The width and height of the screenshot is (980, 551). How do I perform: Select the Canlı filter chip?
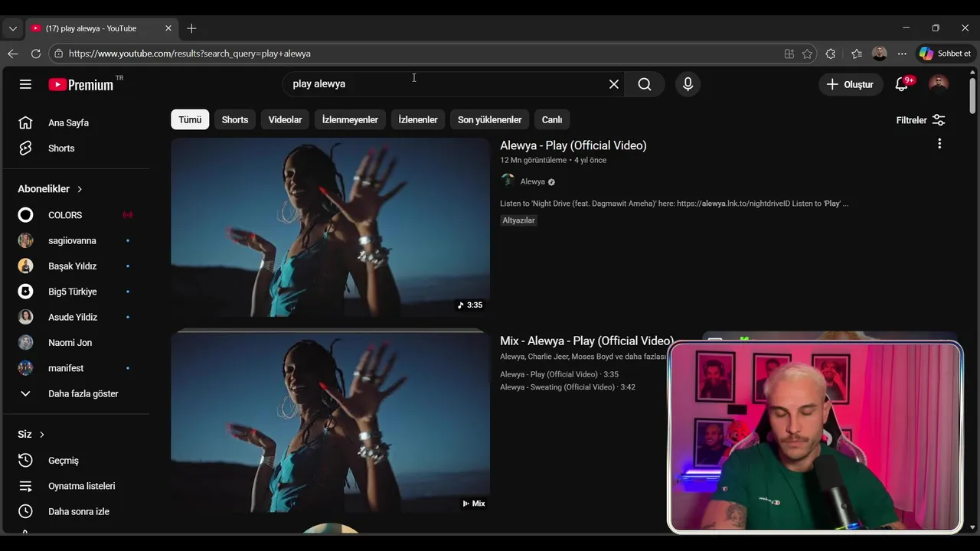[552, 119]
